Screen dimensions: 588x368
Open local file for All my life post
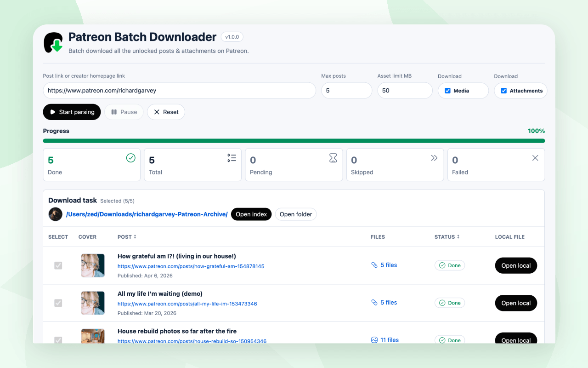coord(516,303)
